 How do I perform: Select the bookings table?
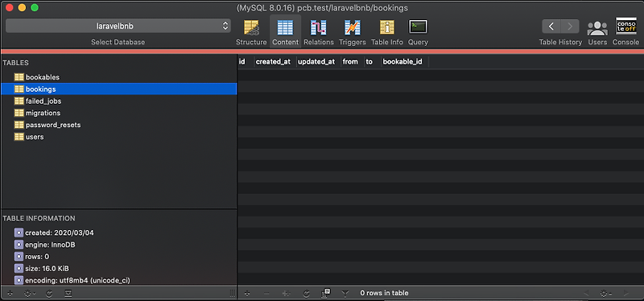[118, 89]
